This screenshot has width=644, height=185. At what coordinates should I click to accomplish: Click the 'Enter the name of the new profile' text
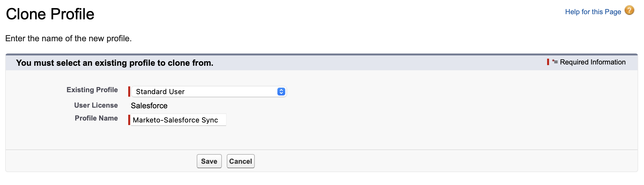click(x=68, y=39)
